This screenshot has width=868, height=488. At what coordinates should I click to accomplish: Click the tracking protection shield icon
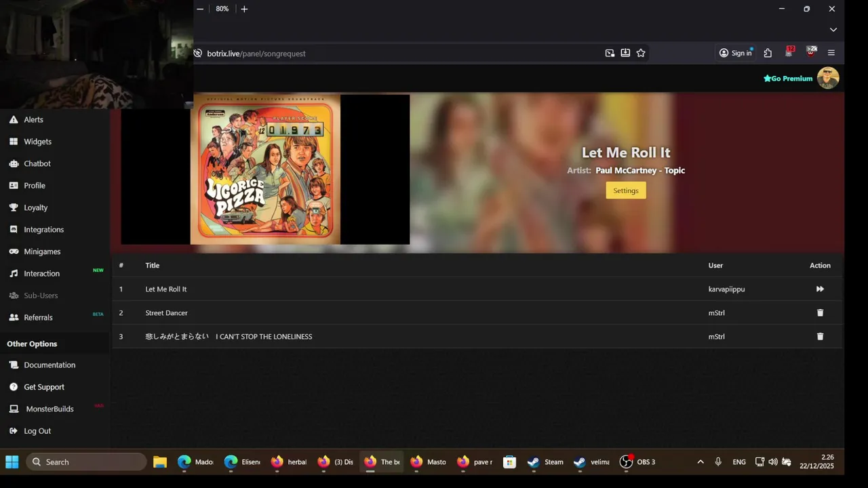pos(198,54)
